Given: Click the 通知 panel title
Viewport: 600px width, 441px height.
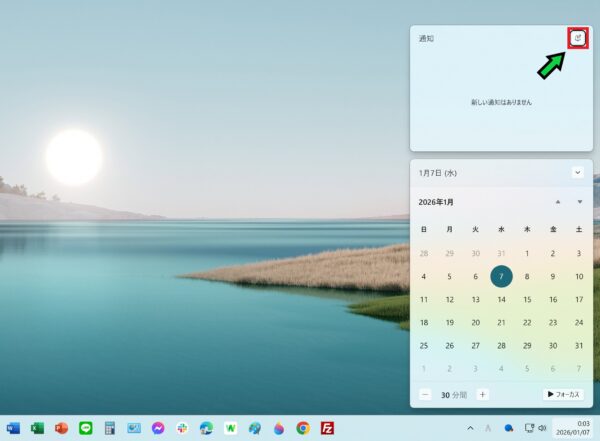Looking at the screenshot, I should [x=426, y=38].
